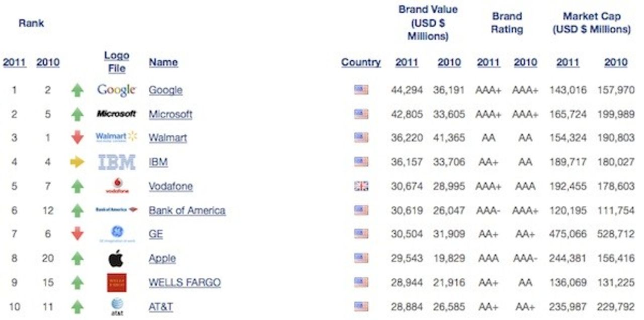Click the AT&T globe logo

coord(117,305)
